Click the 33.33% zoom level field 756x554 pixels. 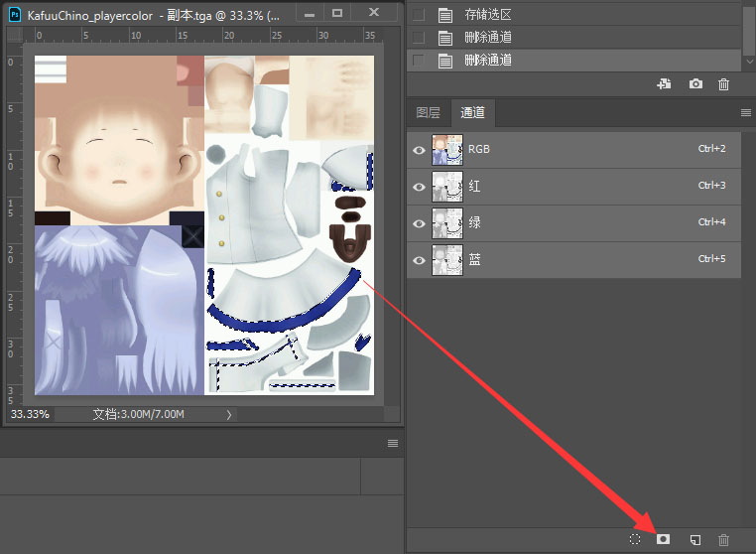pyautogui.click(x=30, y=414)
